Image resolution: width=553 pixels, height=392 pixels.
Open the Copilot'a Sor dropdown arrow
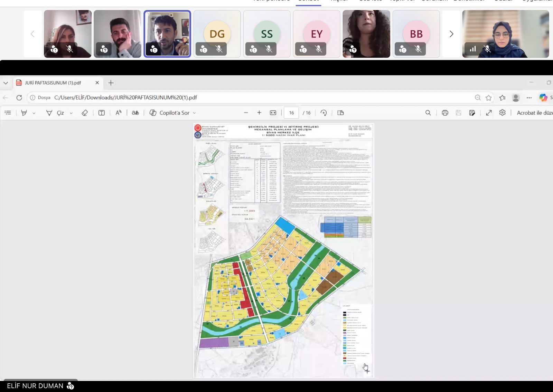pyautogui.click(x=194, y=113)
